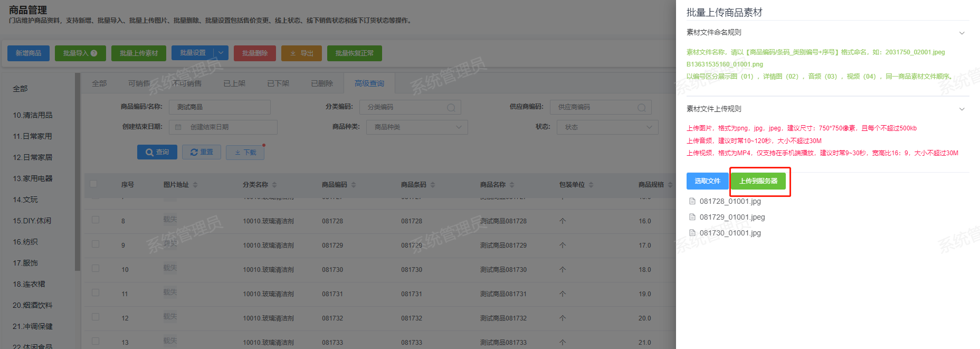This screenshot has height=349, width=980.
Task: Click search icon in 分类编码 field
Action: tap(451, 107)
